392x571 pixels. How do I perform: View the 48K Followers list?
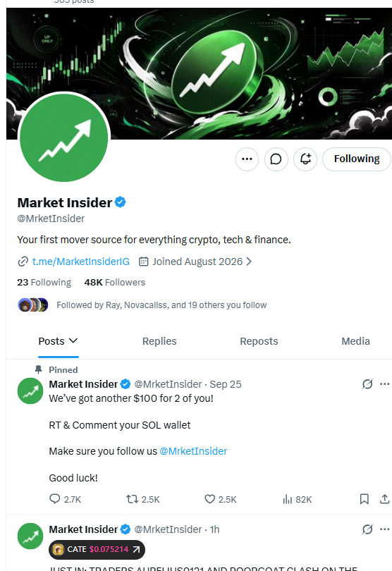tap(114, 282)
